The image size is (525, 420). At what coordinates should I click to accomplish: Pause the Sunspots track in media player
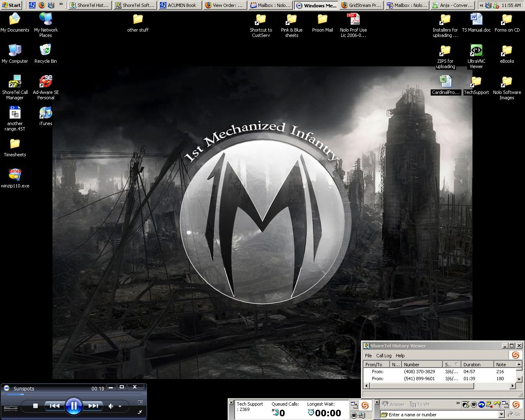(x=74, y=406)
